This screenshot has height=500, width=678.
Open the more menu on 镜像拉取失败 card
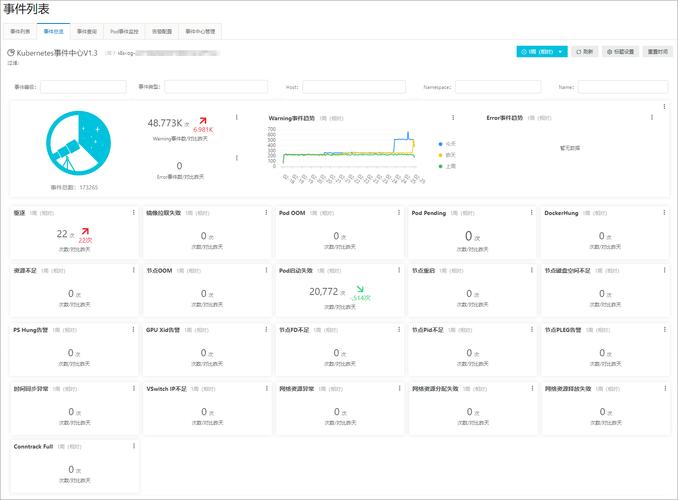pyautogui.click(x=266, y=212)
